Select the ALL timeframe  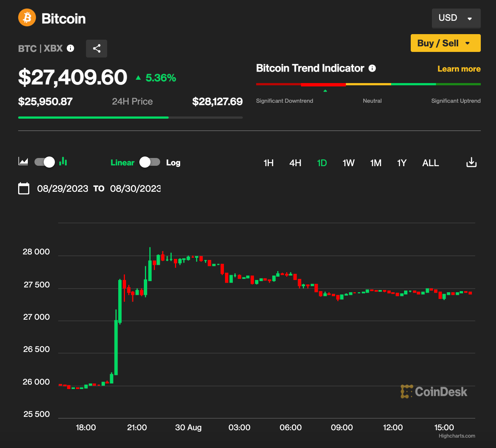430,163
